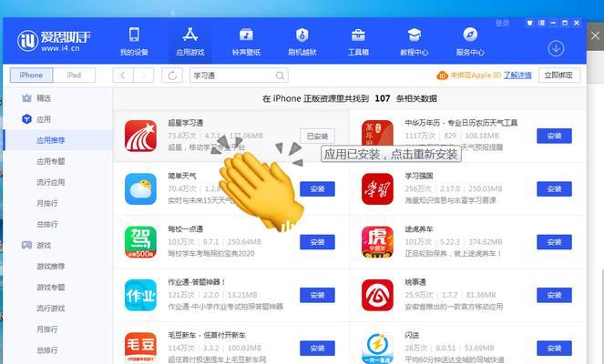604x364 pixels.
Task: Install 中华万年历 app
Action: coord(554,136)
